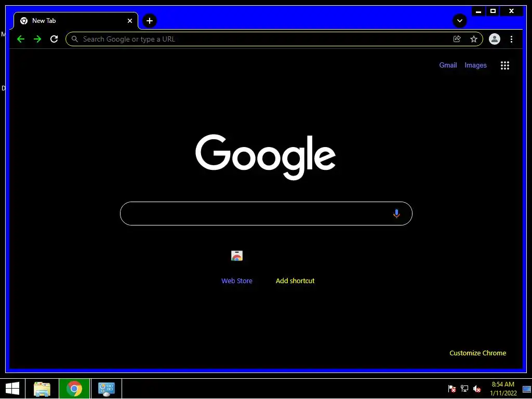
Task: Click the Chrome icon in the New Tab tab
Action: click(24, 21)
